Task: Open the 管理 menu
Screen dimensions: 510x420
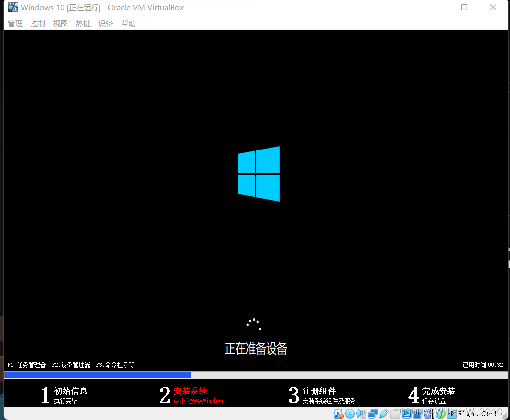Action: [15, 24]
